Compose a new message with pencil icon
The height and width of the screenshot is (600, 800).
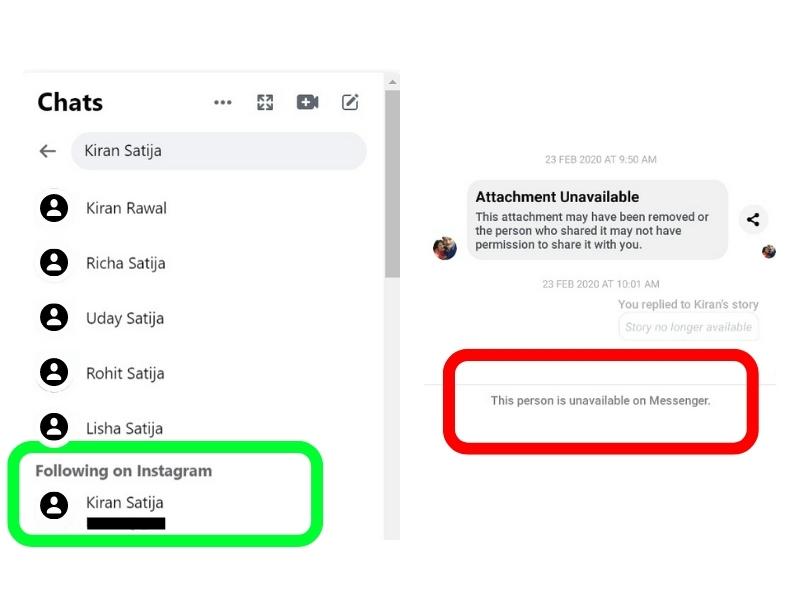[350, 102]
